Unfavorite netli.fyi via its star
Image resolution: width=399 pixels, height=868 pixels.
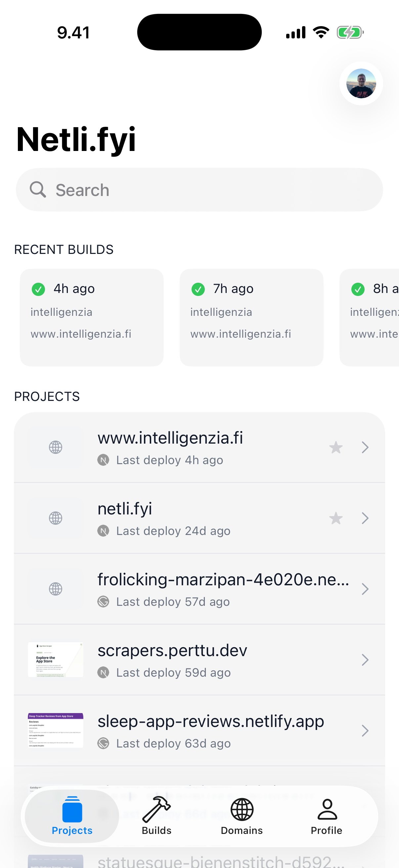coord(336,518)
